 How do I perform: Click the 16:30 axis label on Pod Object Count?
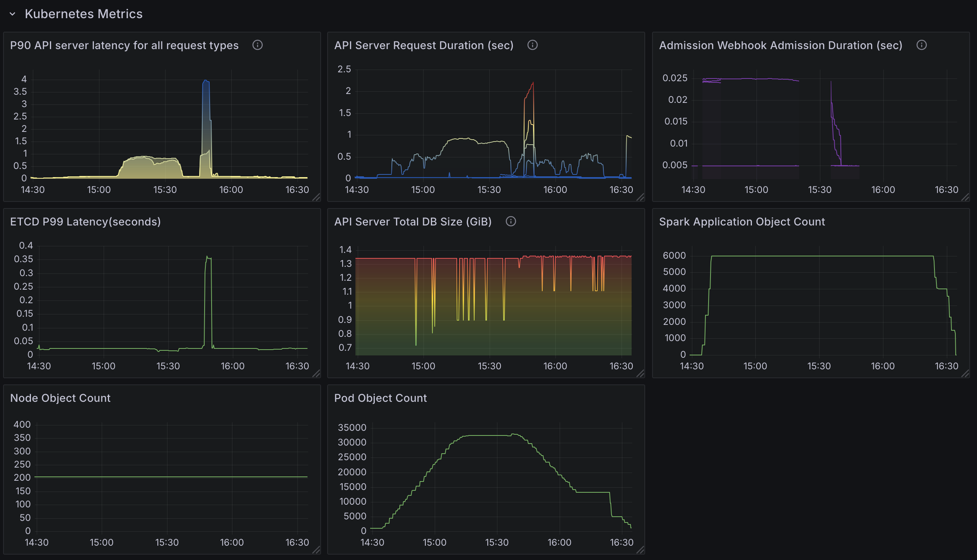click(x=622, y=542)
